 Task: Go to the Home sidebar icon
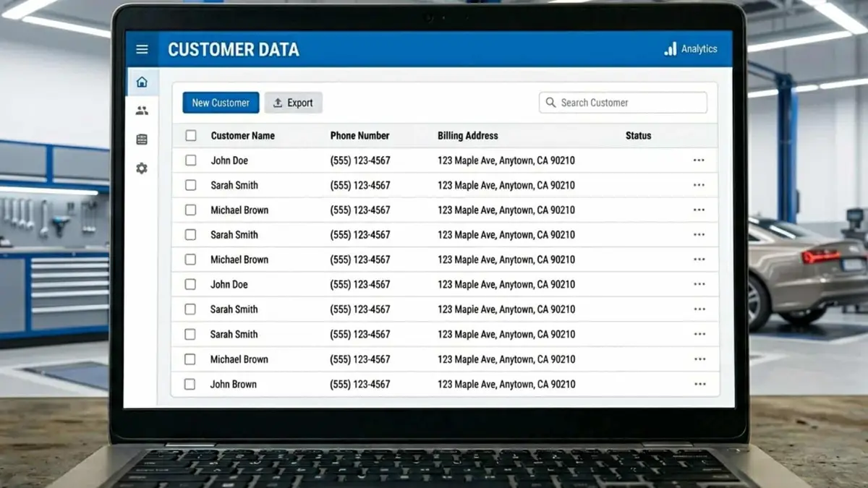pos(142,82)
